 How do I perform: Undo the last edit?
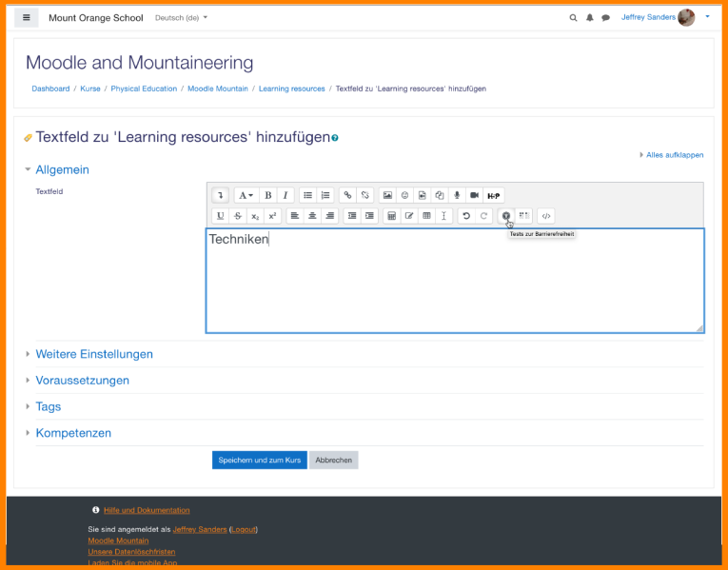point(466,216)
